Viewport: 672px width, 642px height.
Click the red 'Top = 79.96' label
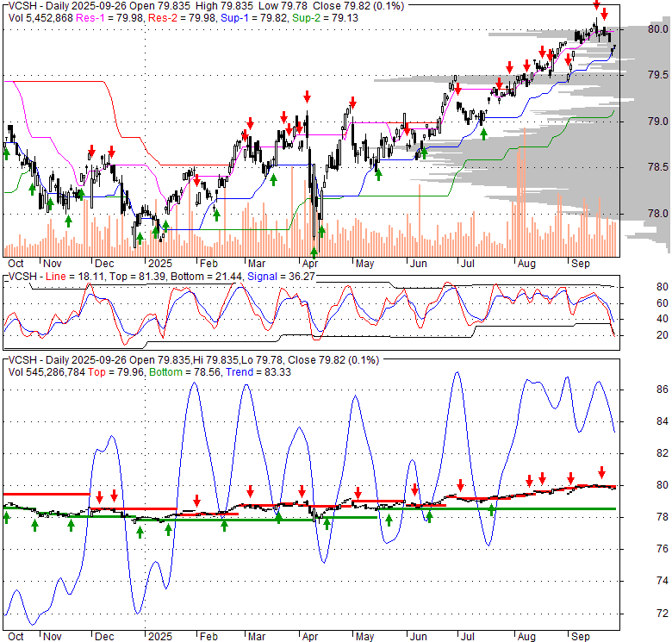tap(116, 372)
